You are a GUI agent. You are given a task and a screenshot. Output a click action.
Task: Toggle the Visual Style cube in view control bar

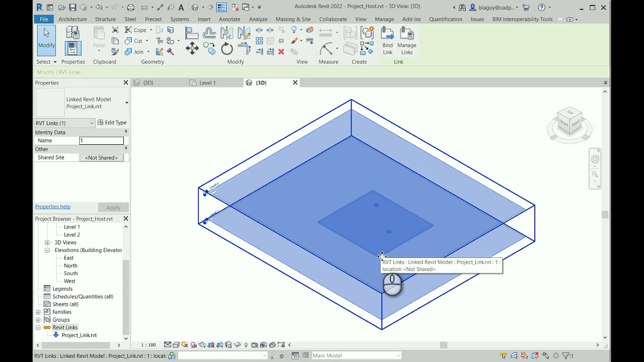point(176,345)
